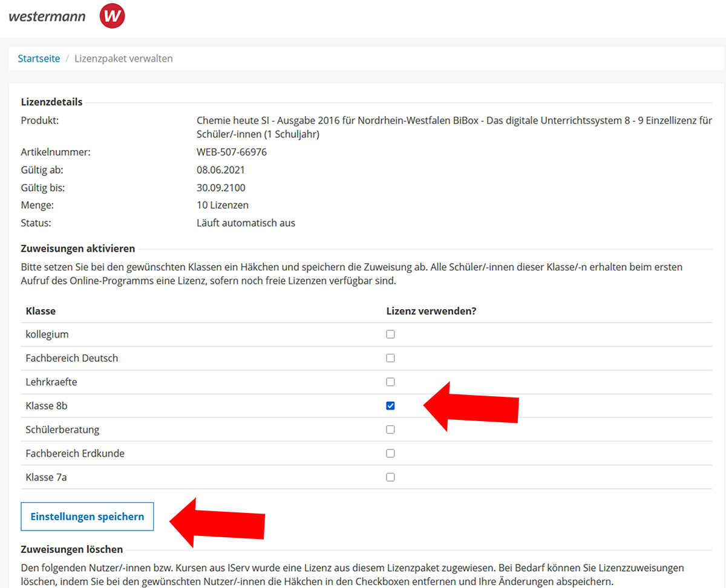Open the Startseite breadcrumb link
This screenshot has height=588, width=726.
coord(39,59)
